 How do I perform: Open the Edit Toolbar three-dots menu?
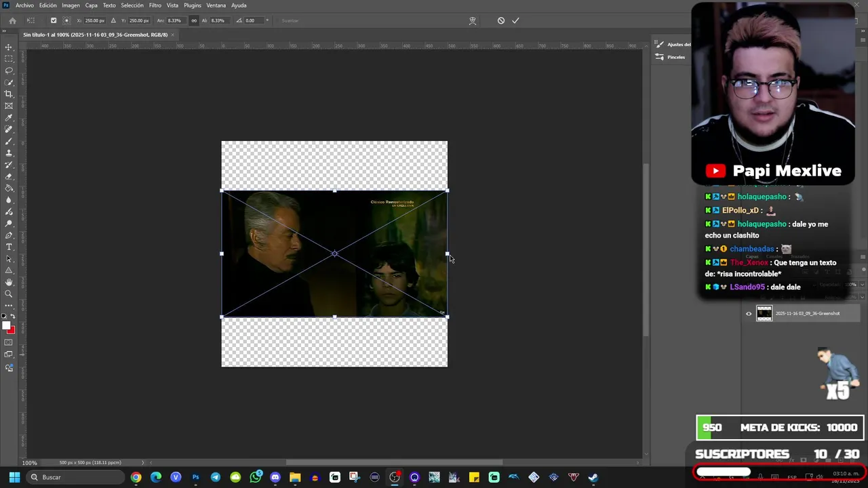coord(9,306)
